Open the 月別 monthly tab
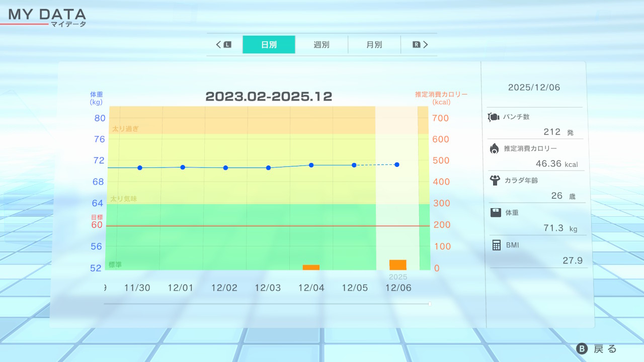Screen dimensions: 644x362 374,45
